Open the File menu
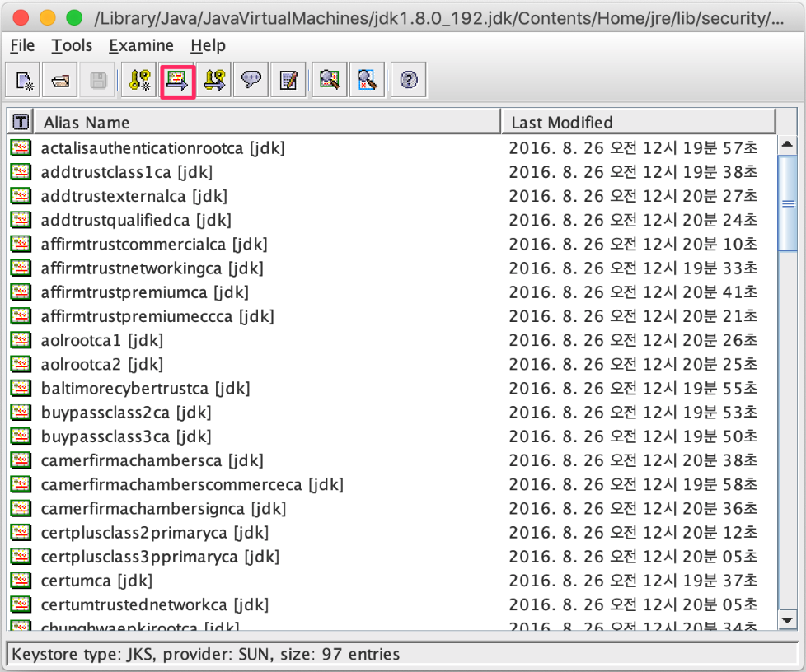Image resolution: width=806 pixels, height=672 pixels. (22, 46)
